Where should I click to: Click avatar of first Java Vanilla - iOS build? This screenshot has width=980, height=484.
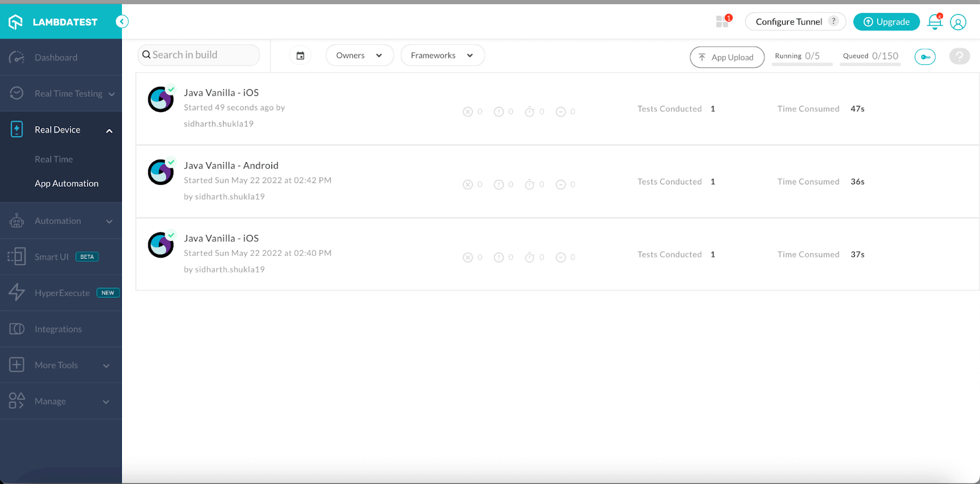coord(161,99)
